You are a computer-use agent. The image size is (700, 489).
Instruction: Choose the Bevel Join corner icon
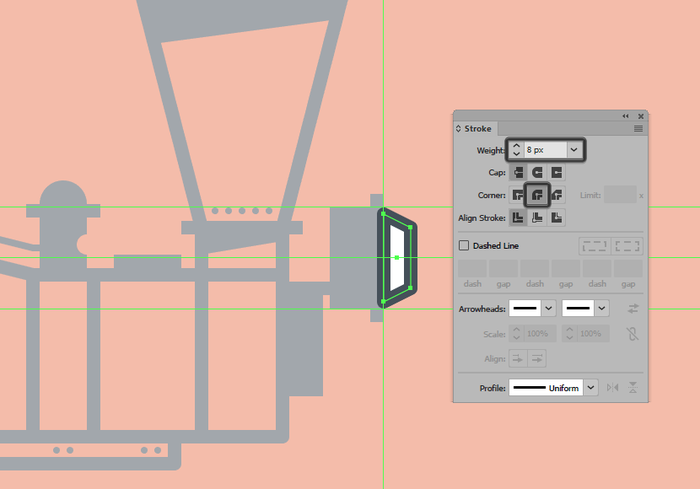557,194
